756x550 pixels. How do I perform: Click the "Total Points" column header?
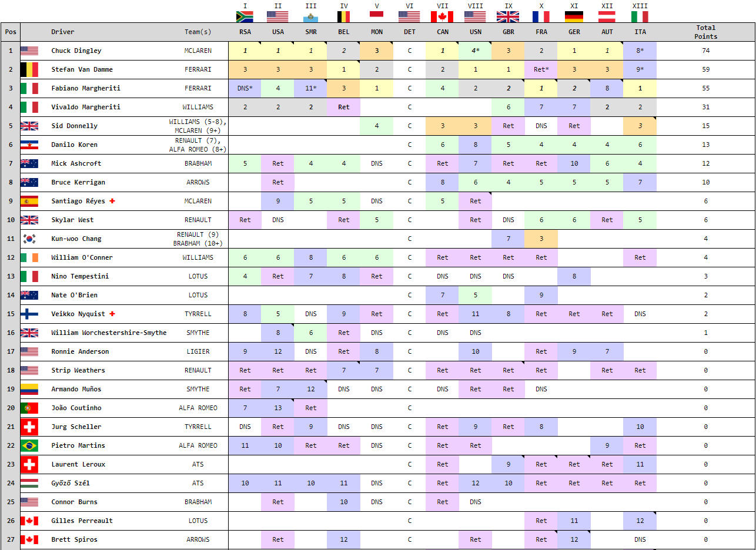(706, 32)
